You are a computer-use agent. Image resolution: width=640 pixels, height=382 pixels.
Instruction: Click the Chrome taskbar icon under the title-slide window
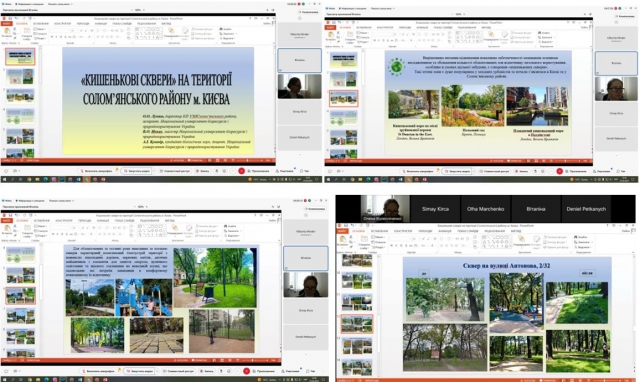(29, 179)
